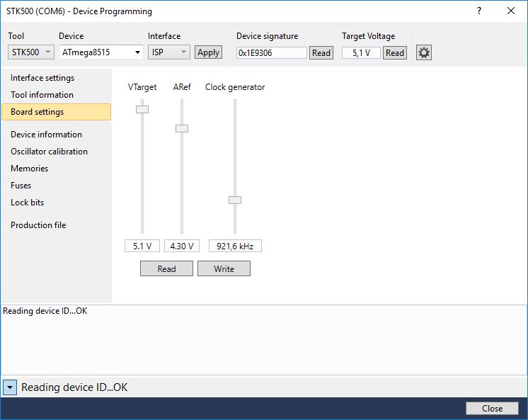Viewport: 528px width, 420px height.
Task: Select Board settings page
Action: pos(56,112)
